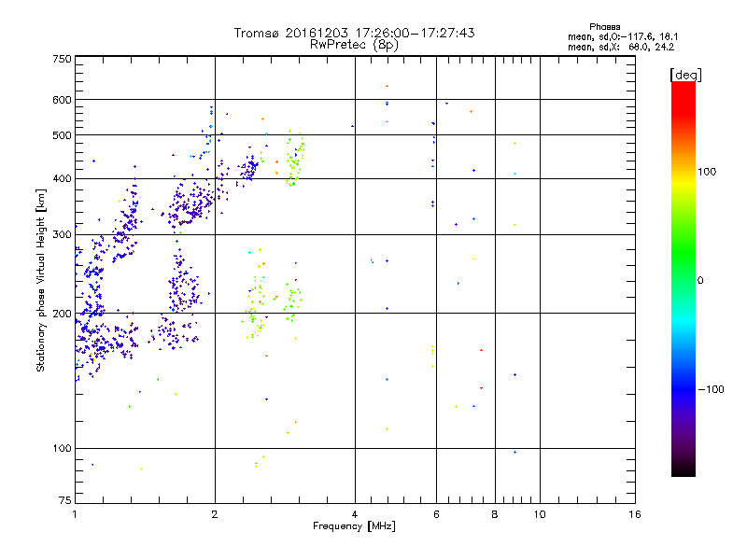Image resolution: width=747 pixels, height=560 pixels.
Task: Click the x-axis tick label "6"
Action: click(436, 514)
